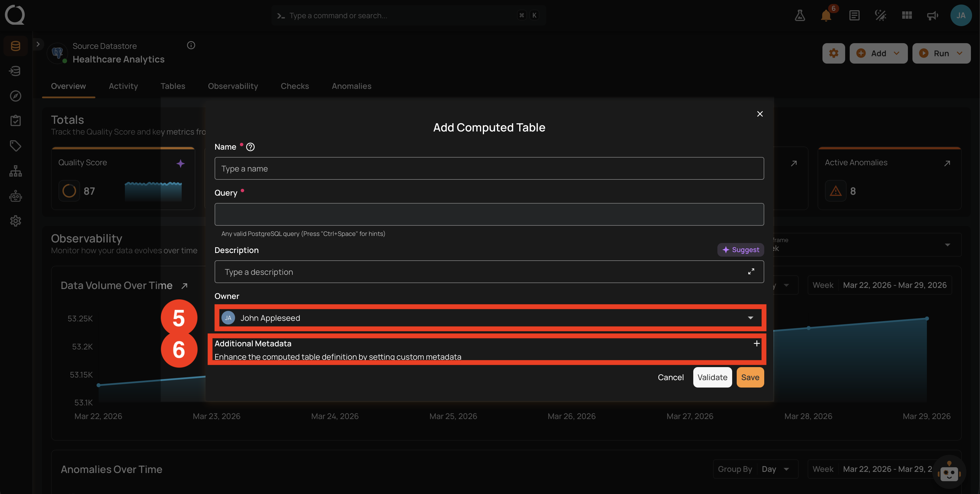Screen dimensions: 980x494
Task: Switch to the Activity tab
Action: point(123,86)
